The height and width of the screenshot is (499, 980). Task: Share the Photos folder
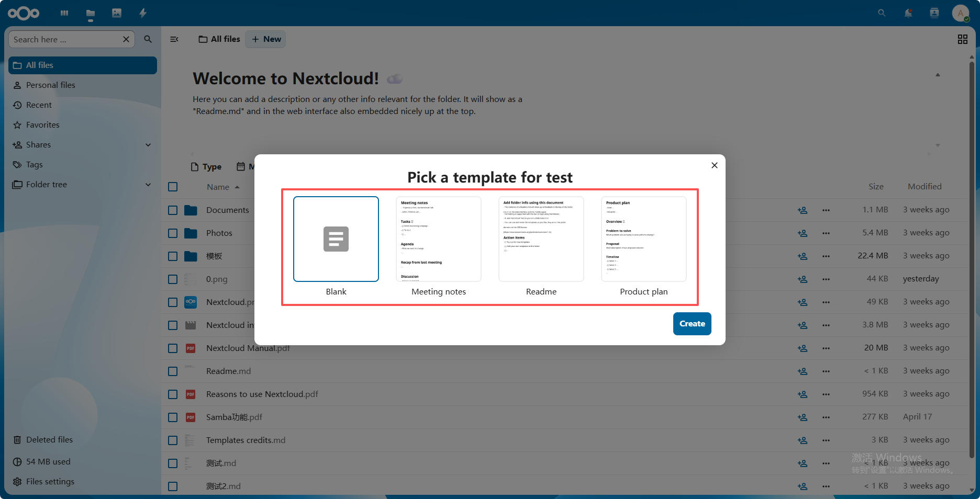coord(803,233)
